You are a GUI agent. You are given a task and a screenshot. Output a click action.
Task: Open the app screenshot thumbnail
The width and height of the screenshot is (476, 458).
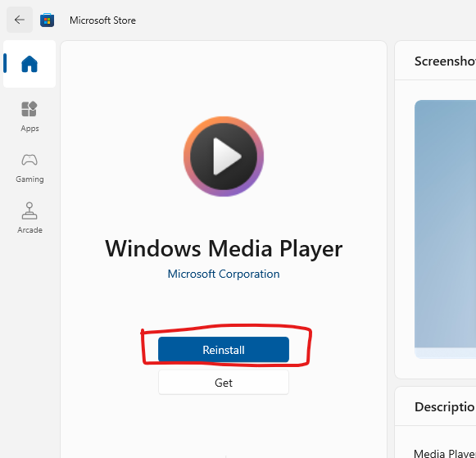pyautogui.click(x=445, y=229)
